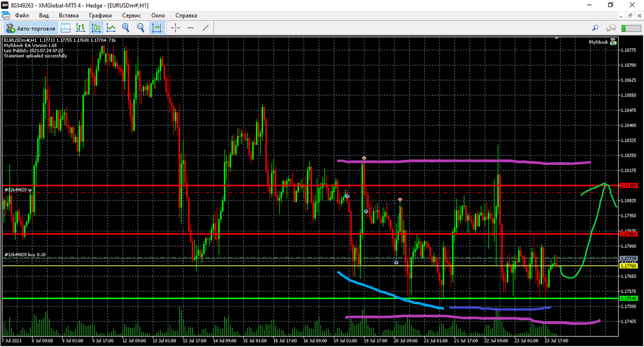Viewport: 644px width, 347px height.
Task: Click the 1.17425 value on price scale
Action: tap(629, 321)
